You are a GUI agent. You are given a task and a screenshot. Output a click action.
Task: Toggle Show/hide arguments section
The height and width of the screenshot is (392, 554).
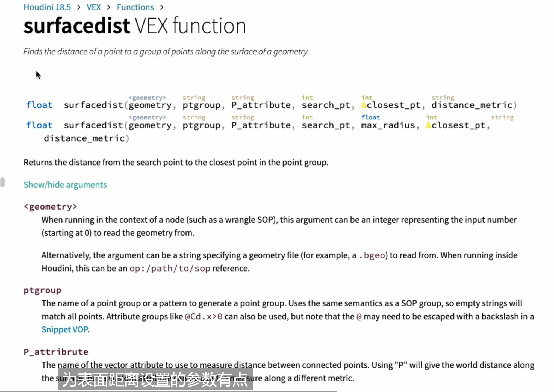tap(65, 185)
